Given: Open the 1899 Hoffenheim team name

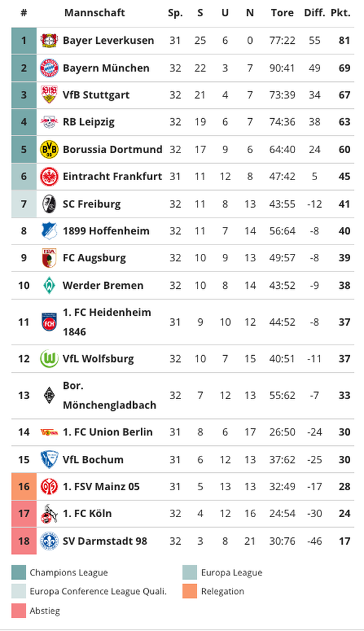Looking at the screenshot, I should [x=106, y=231].
